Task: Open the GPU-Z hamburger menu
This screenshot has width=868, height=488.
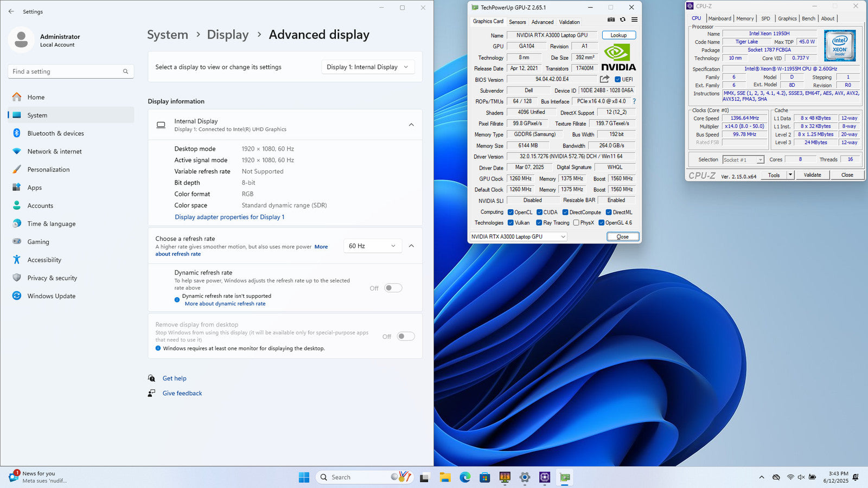Action: tap(634, 20)
